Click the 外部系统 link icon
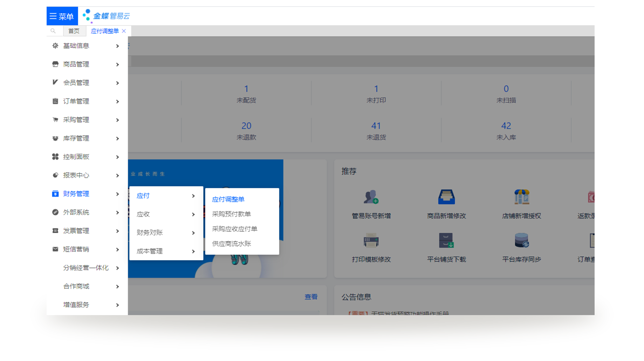The width and height of the screenshot is (644, 361). (55, 212)
